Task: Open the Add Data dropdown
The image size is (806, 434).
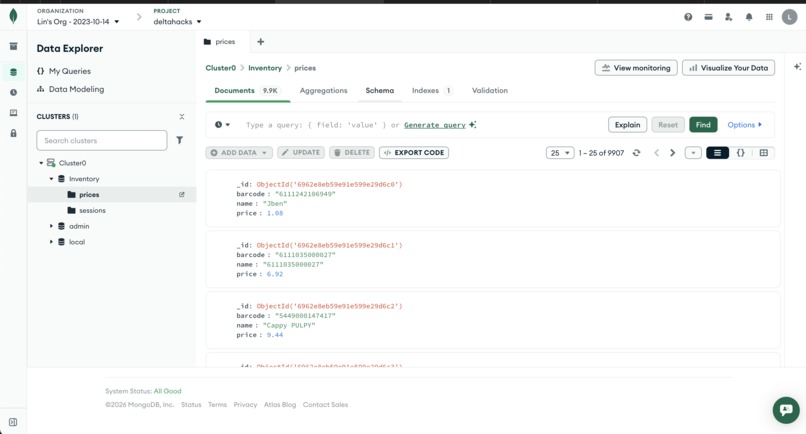Action: point(239,153)
